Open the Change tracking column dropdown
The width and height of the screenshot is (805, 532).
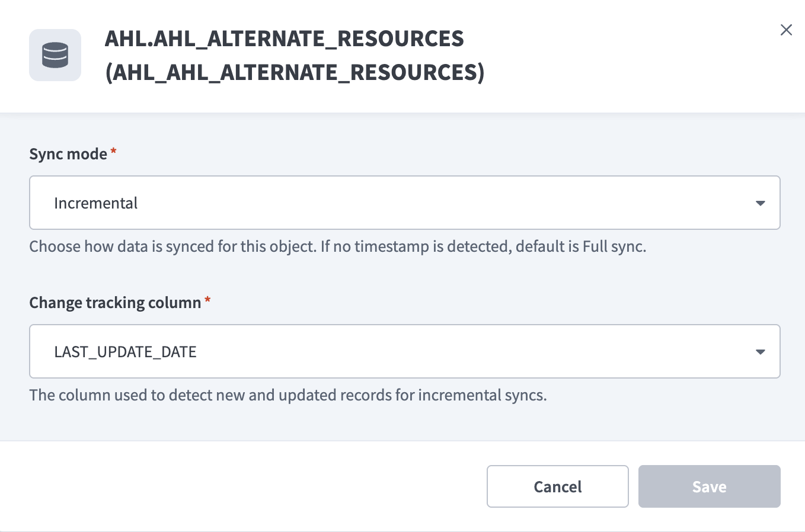coord(405,351)
